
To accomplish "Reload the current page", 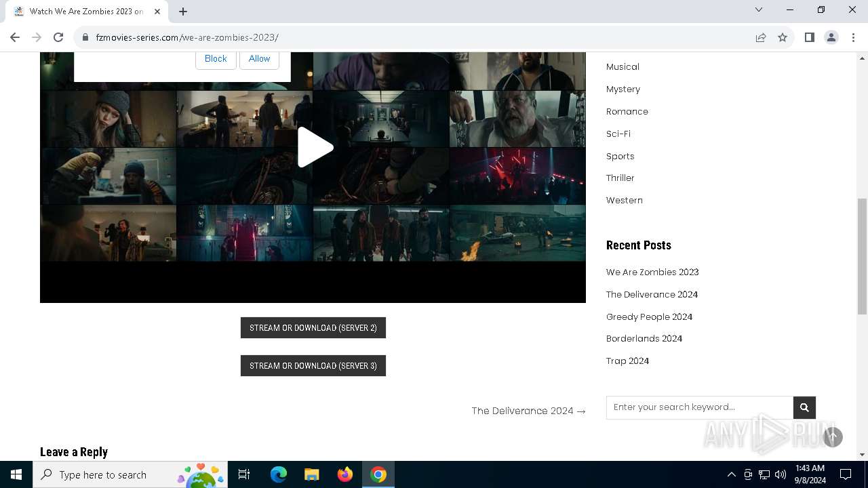I will tap(58, 37).
